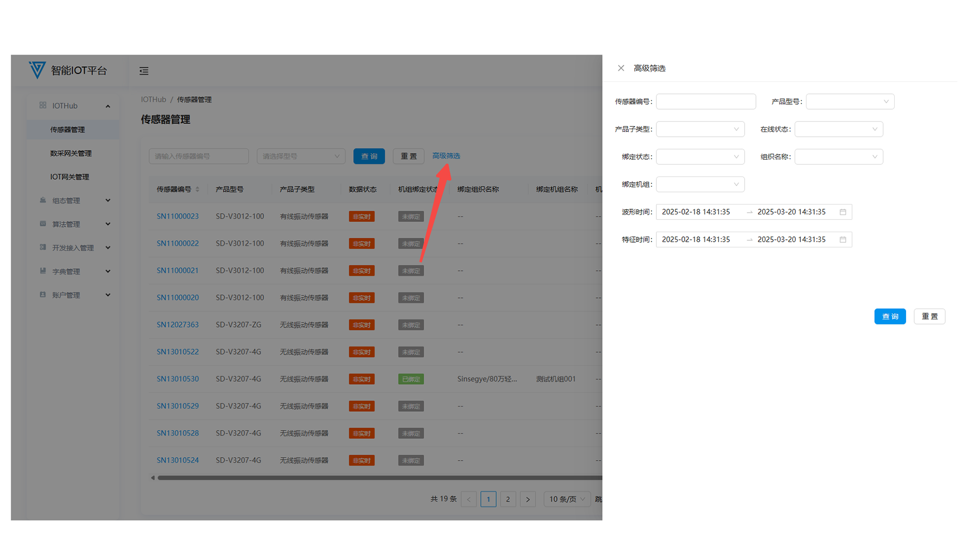
Task: Click 产品子类型 column header
Action: click(x=297, y=189)
